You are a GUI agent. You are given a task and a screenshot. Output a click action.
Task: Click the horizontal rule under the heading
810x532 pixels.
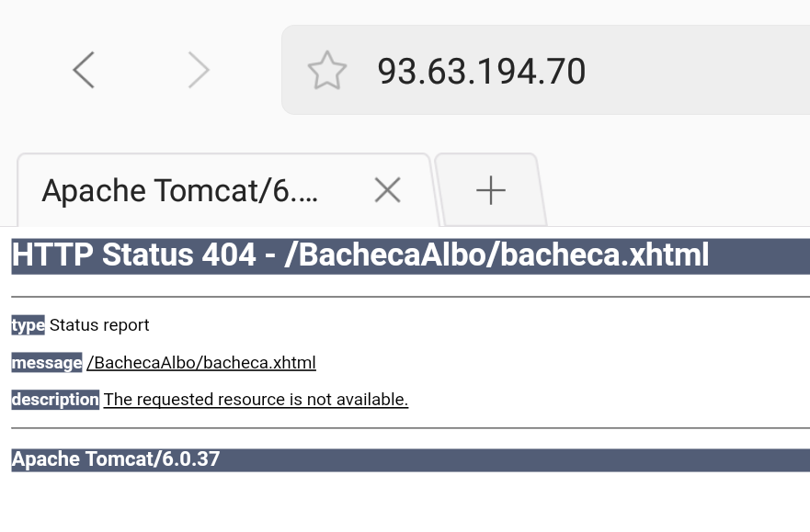point(411,297)
